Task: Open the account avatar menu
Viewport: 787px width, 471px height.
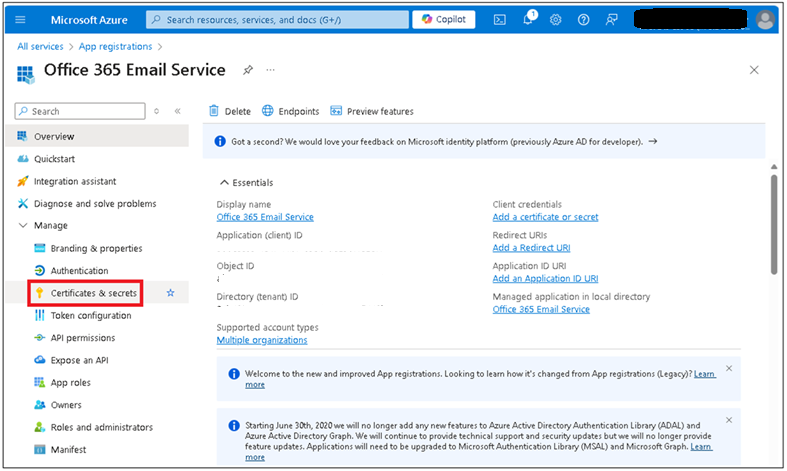Action: click(x=765, y=20)
